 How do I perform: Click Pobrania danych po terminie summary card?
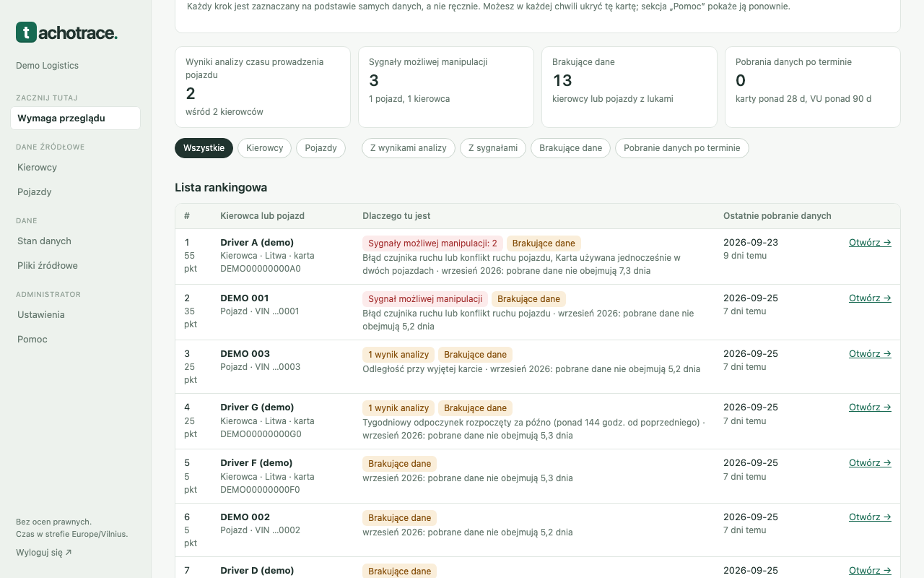813,87
